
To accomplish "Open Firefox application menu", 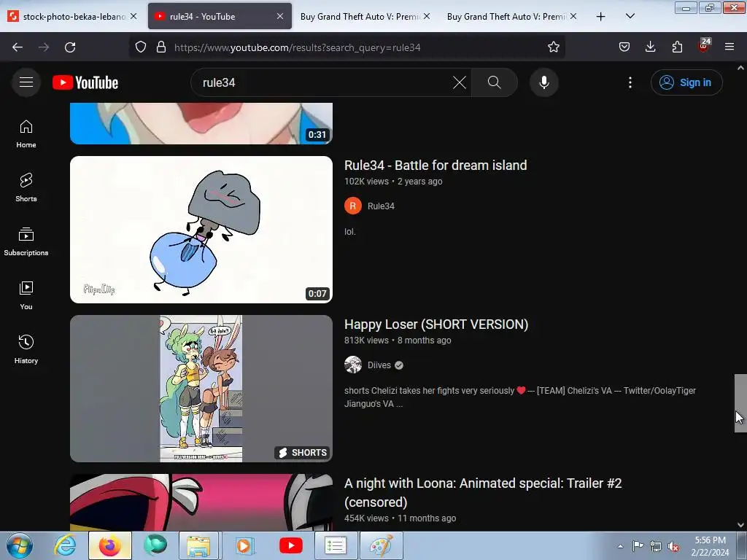I will pyautogui.click(x=729, y=47).
